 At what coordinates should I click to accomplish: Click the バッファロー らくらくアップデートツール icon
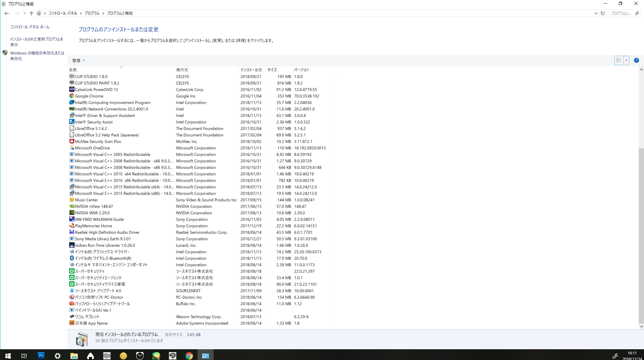[71, 304]
